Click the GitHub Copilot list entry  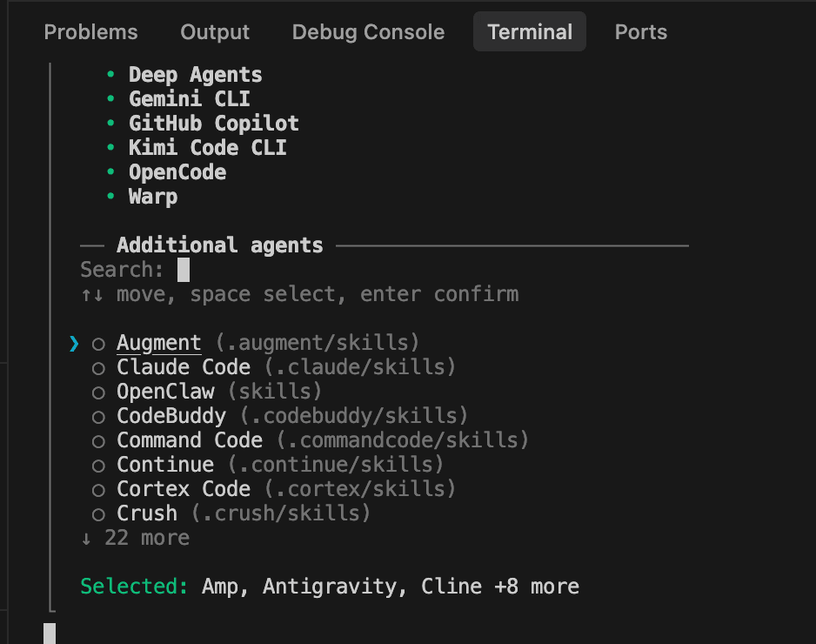click(x=213, y=124)
